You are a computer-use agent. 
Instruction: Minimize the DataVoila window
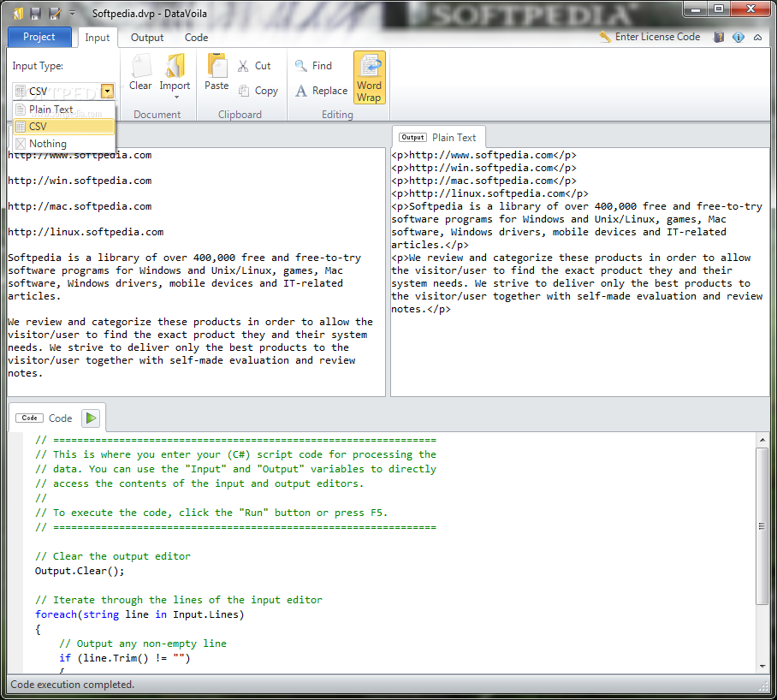tap(695, 9)
